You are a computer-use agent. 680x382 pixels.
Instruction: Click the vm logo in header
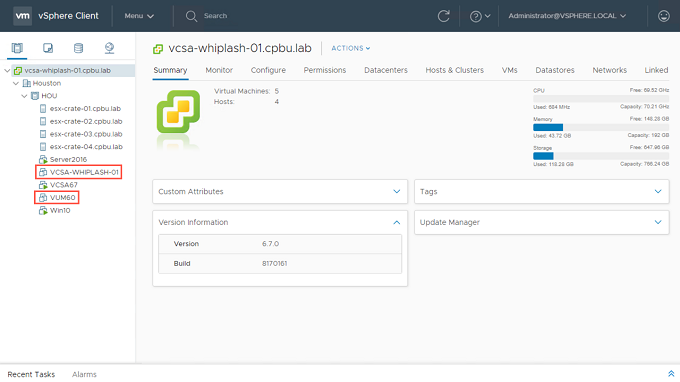(22, 16)
